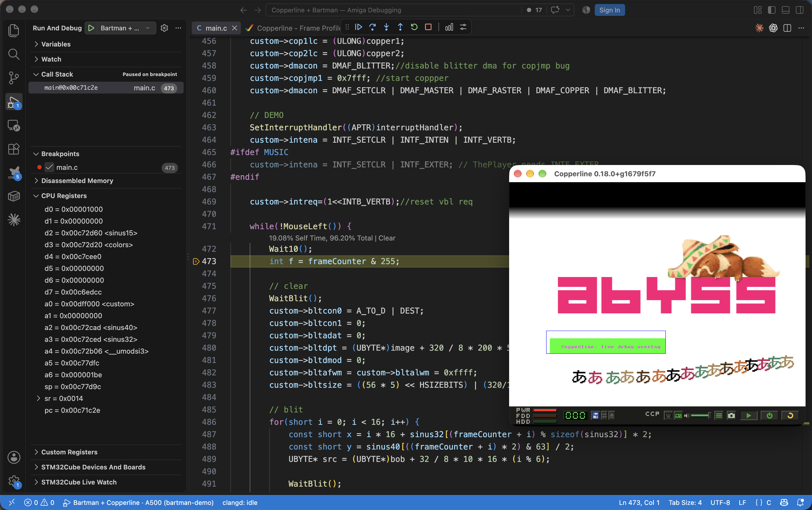This screenshot has height=510, width=812.
Task: Click the Step Into debug button
Action: click(386, 27)
